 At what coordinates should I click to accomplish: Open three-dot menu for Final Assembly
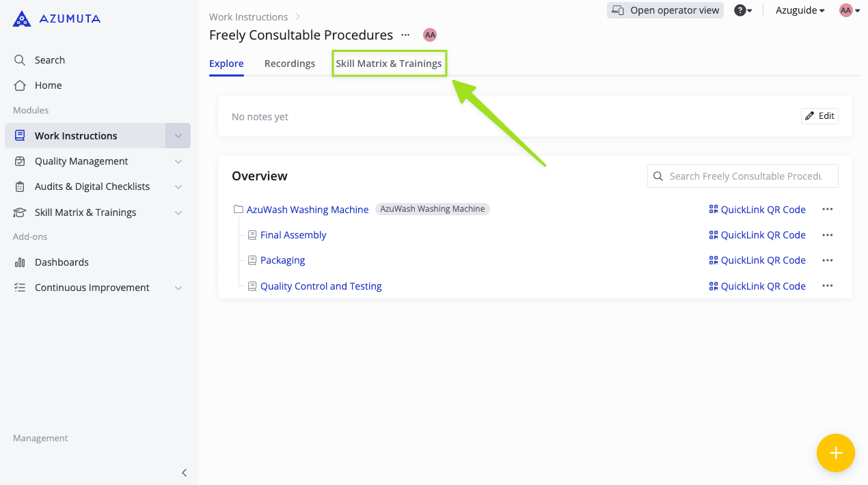827,235
